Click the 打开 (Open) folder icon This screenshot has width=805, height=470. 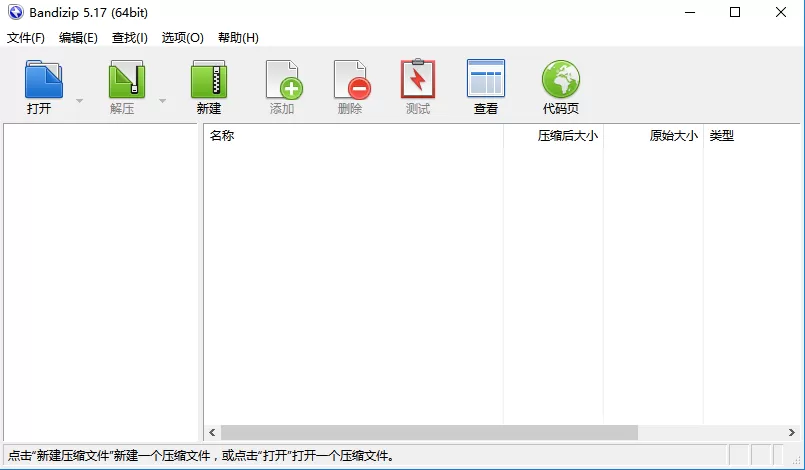point(44,79)
